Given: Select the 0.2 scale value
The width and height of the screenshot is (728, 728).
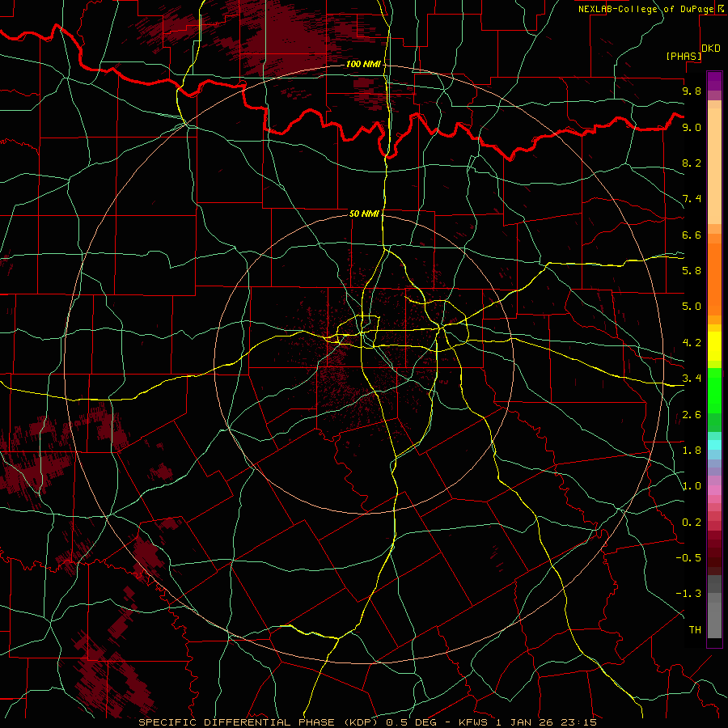Looking at the screenshot, I should [692, 523].
